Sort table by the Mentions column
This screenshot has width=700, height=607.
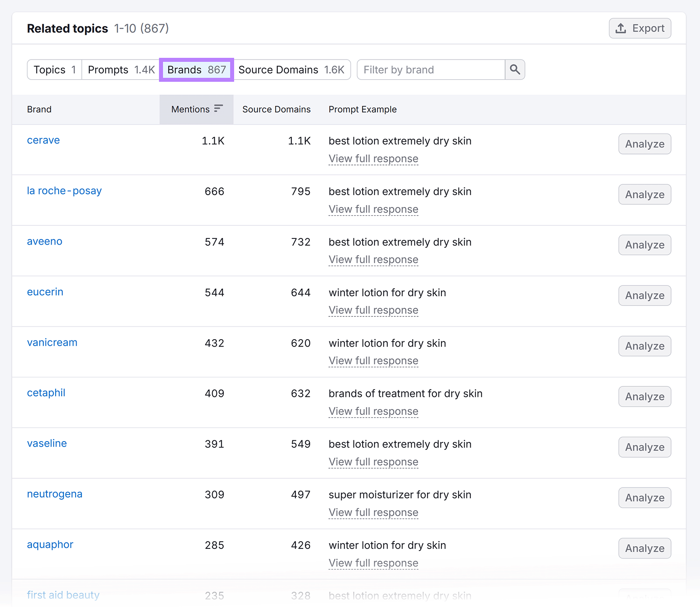[x=190, y=109]
